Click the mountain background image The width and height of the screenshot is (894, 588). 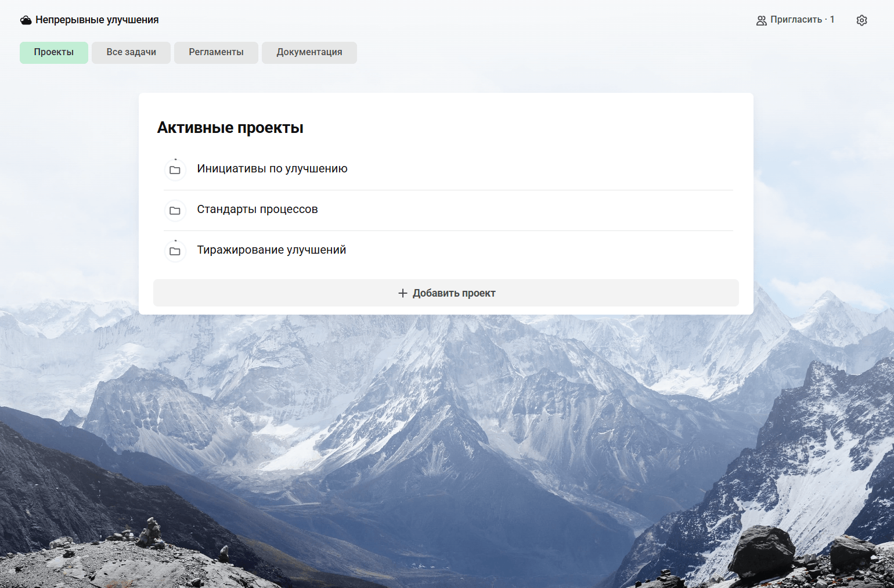tap(447, 453)
